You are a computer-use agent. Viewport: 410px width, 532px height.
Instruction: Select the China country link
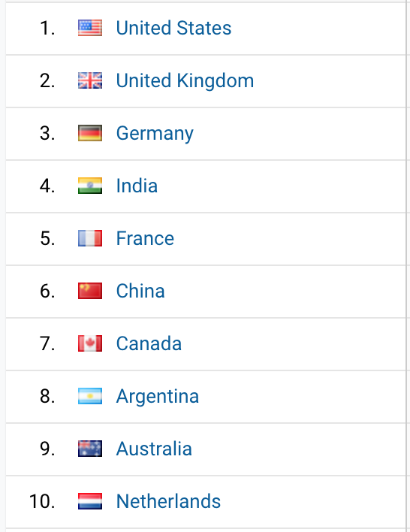tap(140, 291)
